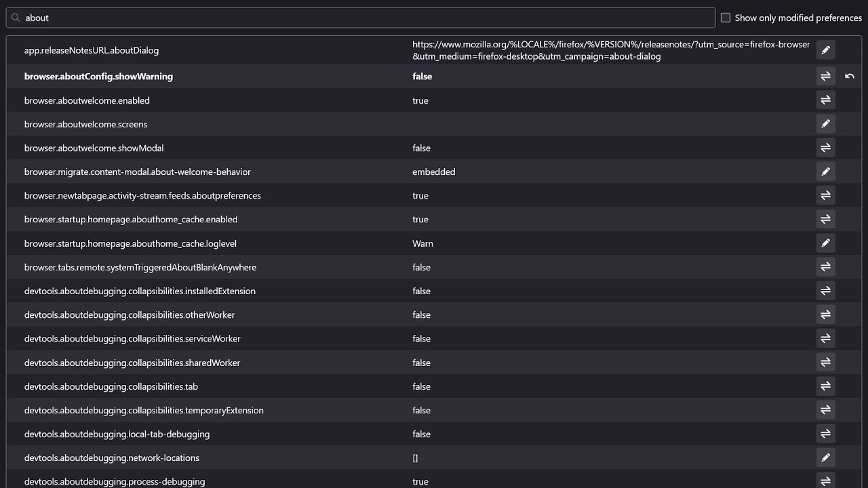The height and width of the screenshot is (488, 868).
Task: Toggle collapsibilities.serviceWorker preference
Action: coord(825,338)
